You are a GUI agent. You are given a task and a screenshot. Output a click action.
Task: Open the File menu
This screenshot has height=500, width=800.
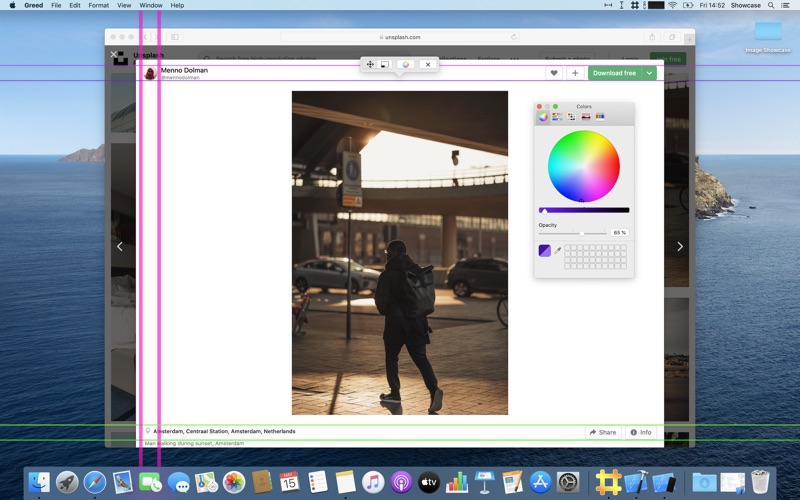click(x=56, y=5)
